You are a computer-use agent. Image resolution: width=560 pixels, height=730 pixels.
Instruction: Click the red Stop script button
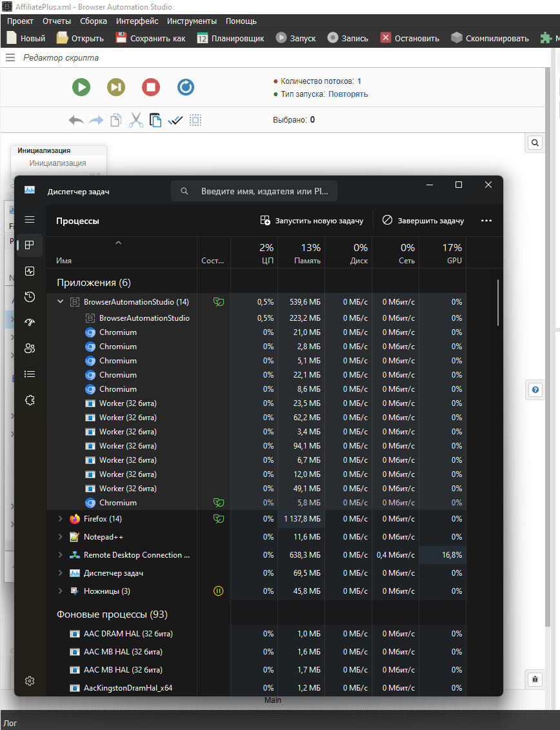[x=151, y=87]
